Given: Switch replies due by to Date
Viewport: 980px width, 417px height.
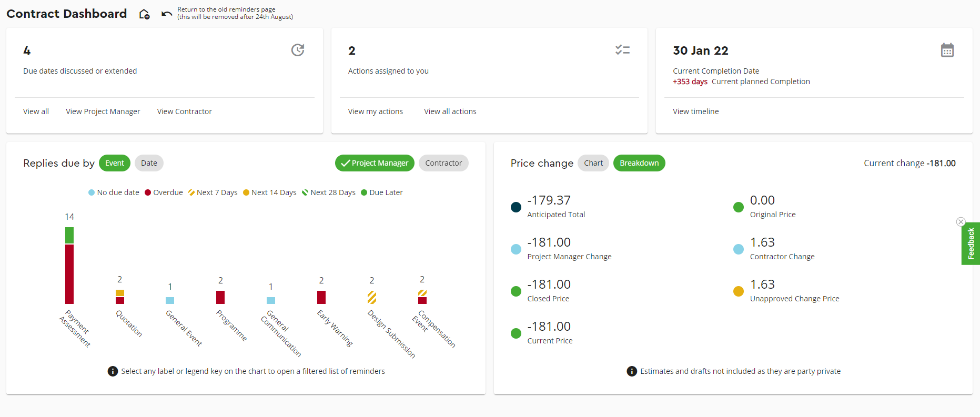Looking at the screenshot, I should [x=149, y=163].
